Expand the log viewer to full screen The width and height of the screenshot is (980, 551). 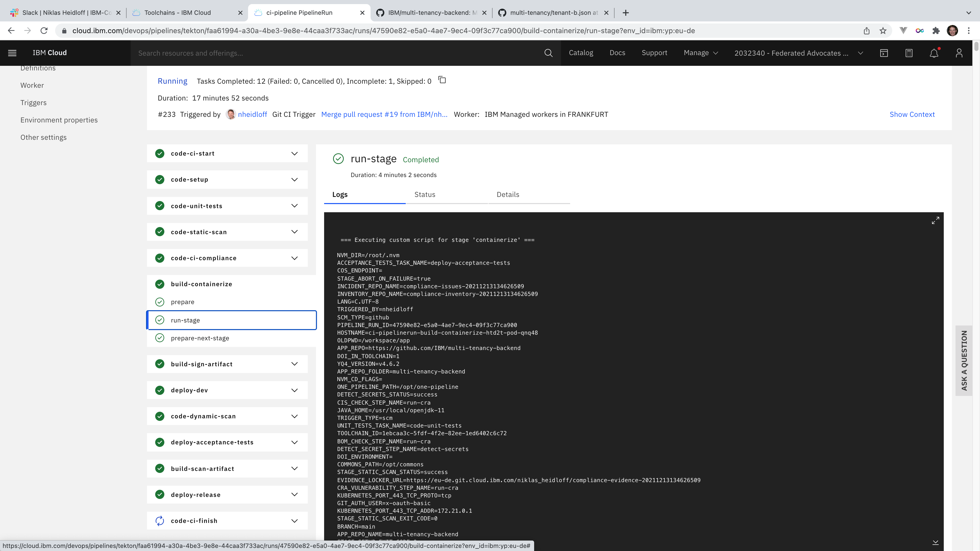pyautogui.click(x=936, y=221)
